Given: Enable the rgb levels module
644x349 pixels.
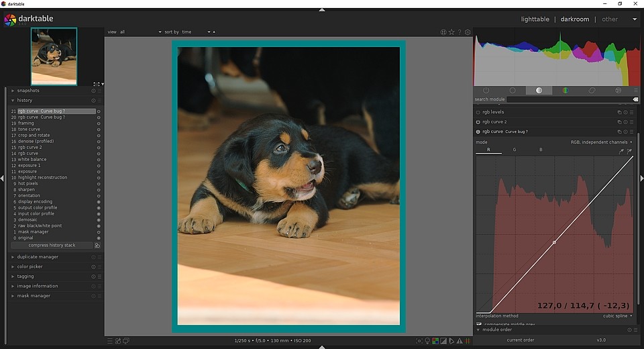Looking at the screenshot, I should (478, 112).
